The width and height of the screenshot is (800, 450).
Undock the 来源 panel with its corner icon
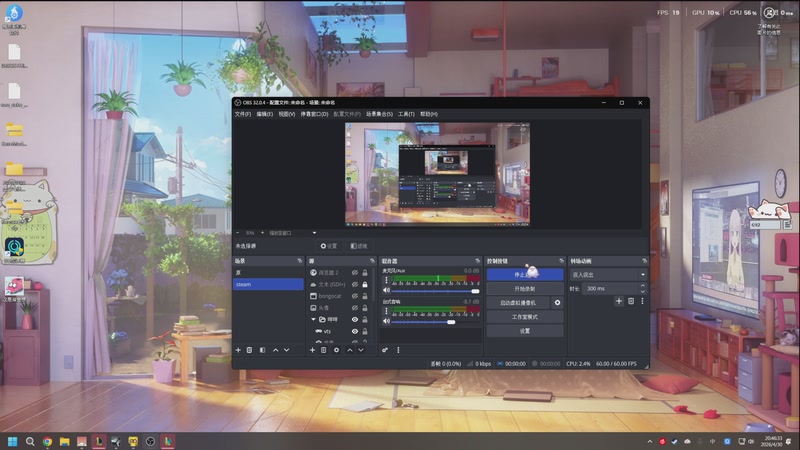372,261
